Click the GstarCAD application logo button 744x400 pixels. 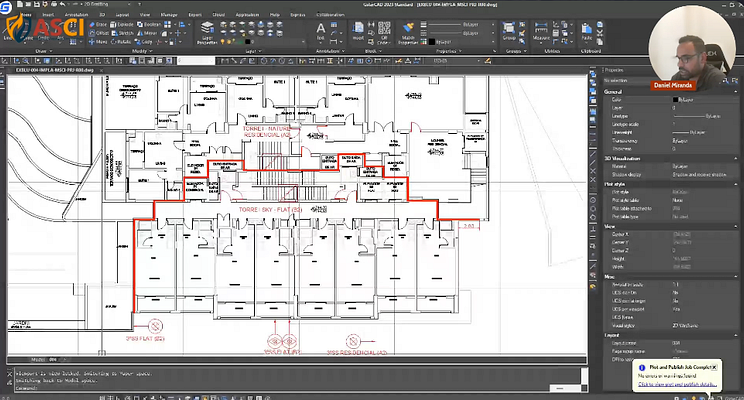pyautogui.click(x=5, y=7)
